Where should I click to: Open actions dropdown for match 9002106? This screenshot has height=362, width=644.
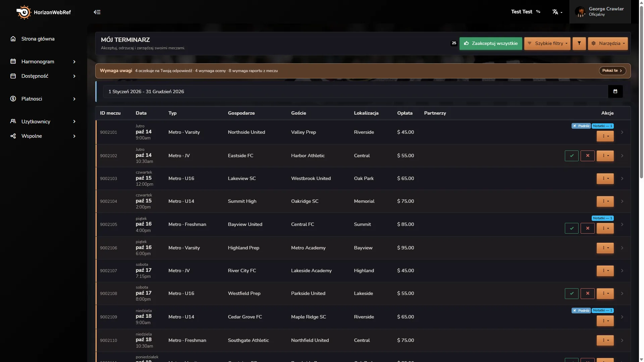605,248
